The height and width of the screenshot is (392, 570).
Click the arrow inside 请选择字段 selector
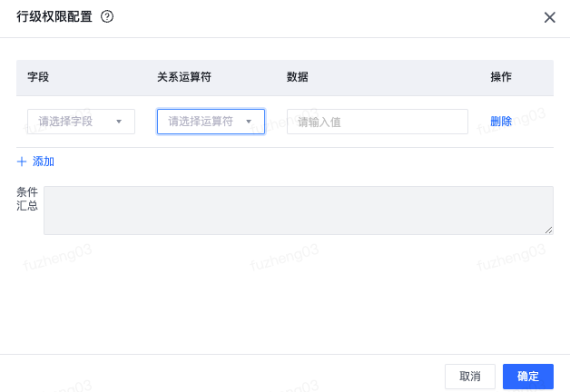coord(119,122)
